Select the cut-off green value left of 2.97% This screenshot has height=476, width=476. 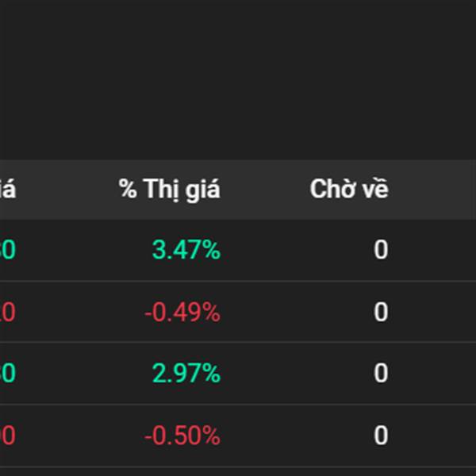[x=8, y=374]
